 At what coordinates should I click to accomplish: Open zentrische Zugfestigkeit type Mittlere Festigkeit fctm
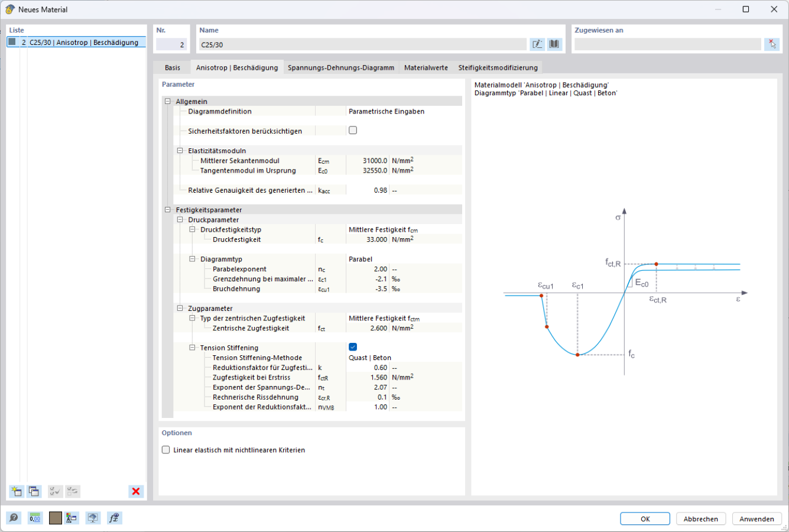[404, 318]
